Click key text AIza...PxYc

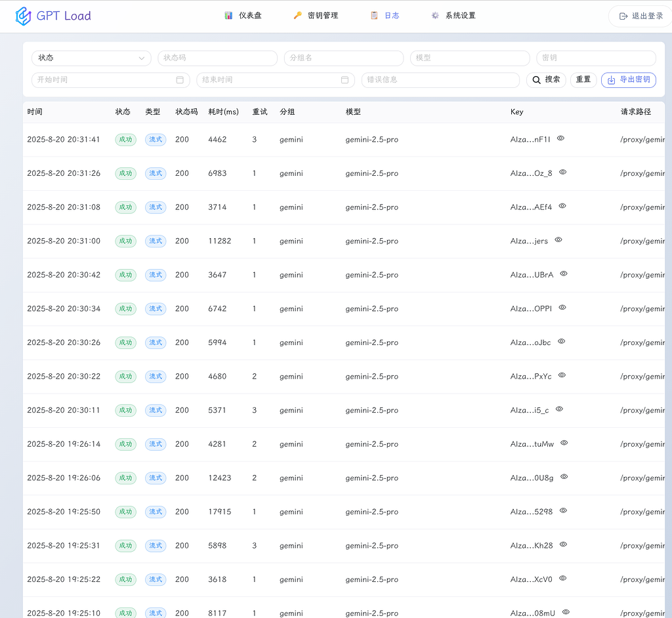[x=531, y=377]
